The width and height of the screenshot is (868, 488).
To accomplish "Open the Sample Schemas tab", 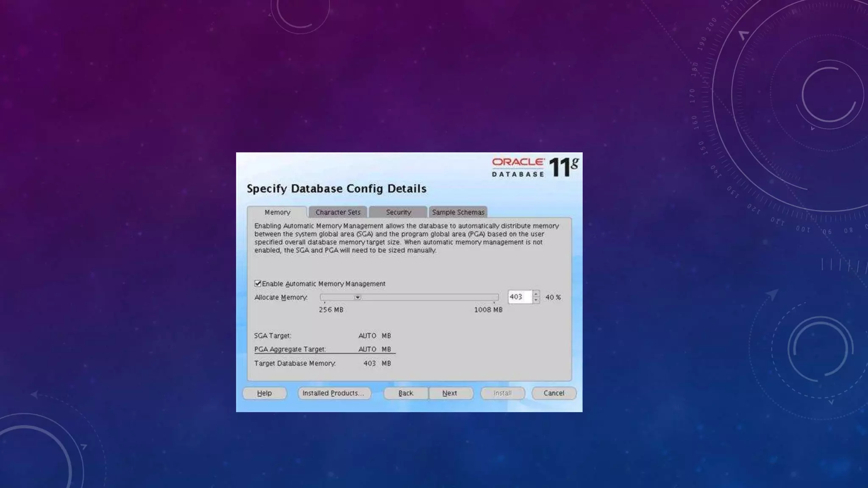I will [458, 212].
